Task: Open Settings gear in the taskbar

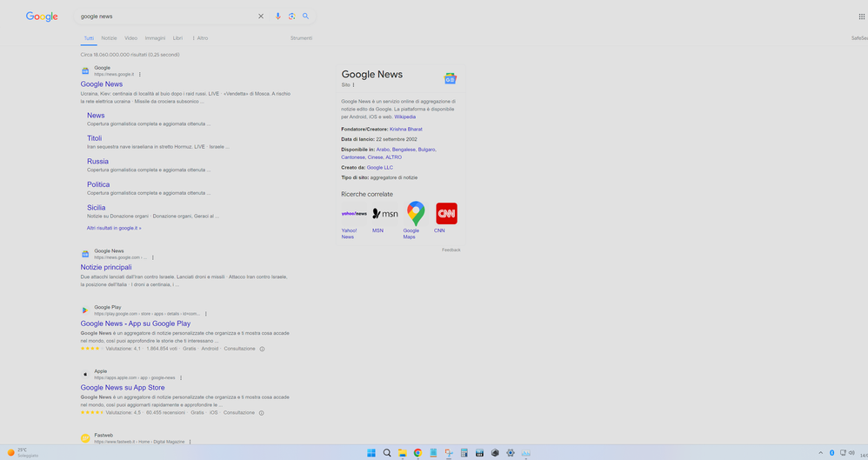Action: click(511, 453)
